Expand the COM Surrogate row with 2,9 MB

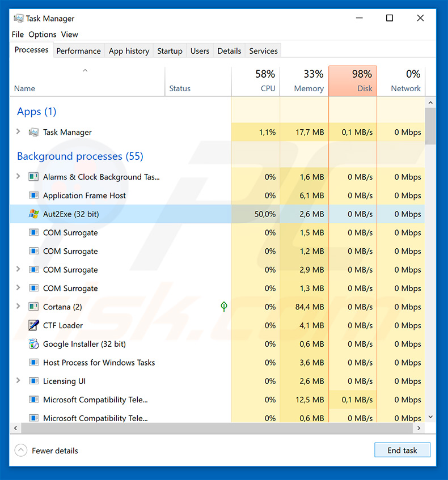[x=18, y=269]
